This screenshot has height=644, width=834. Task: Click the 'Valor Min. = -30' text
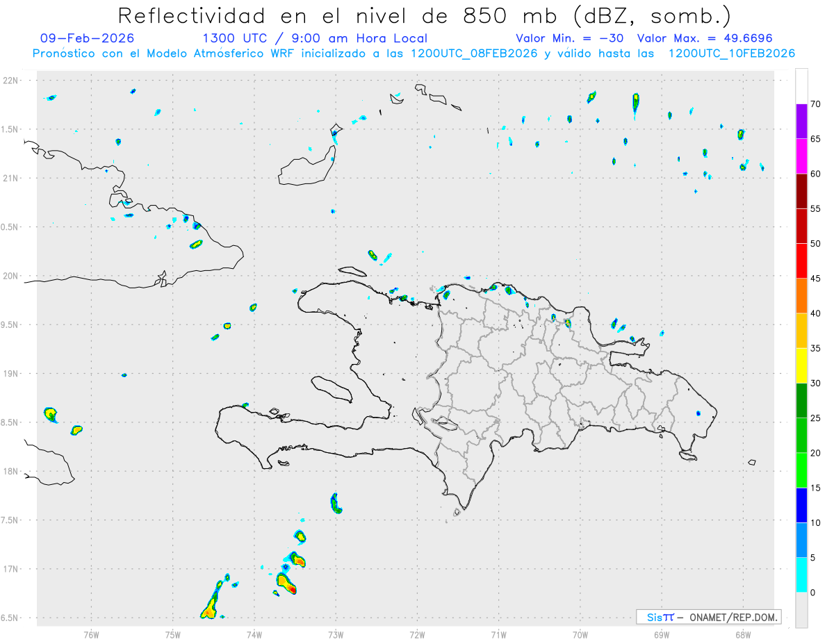(x=570, y=38)
